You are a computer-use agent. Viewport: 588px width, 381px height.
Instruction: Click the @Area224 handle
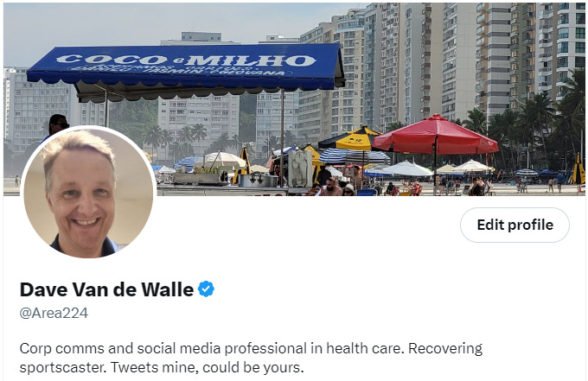click(x=54, y=313)
